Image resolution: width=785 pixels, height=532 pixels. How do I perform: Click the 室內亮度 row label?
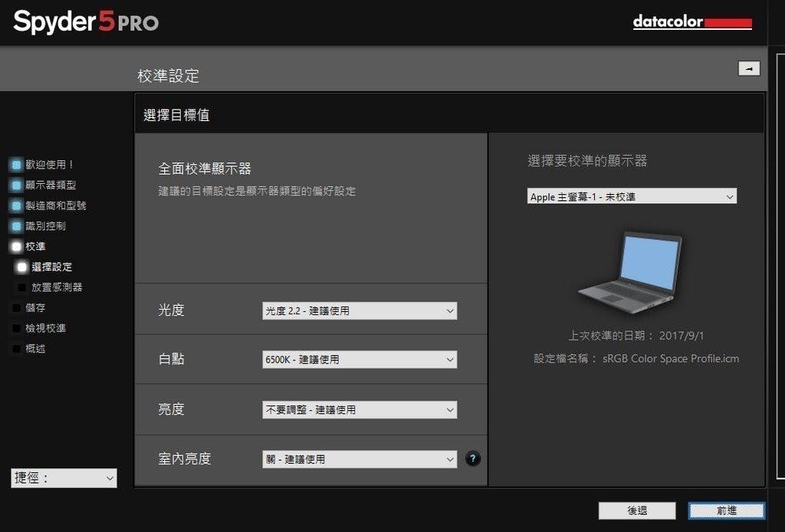[x=184, y=459]
